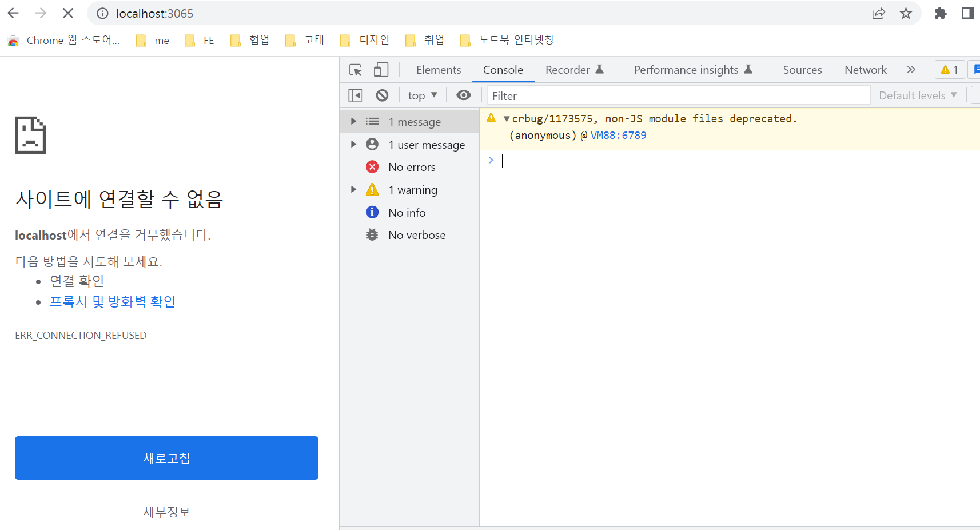Open the me bookmark folder
The width and height of the screenshot is (980, 530).
click(153, 40)
